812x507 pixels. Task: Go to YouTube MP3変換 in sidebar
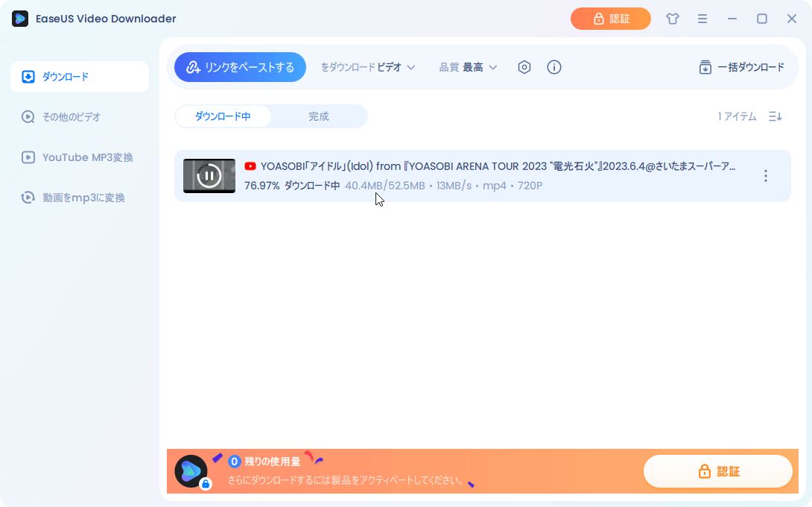pyautogui.click(x=87, y=157)
